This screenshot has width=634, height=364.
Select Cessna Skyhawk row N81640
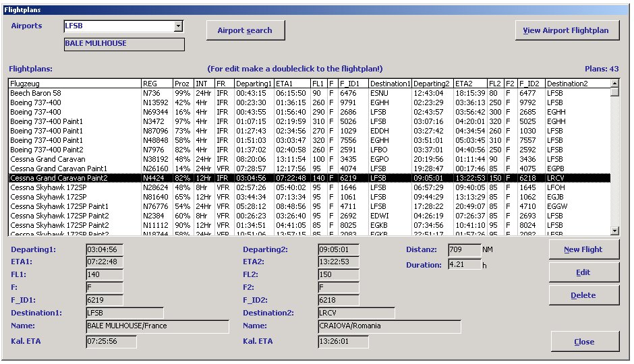tap(310, 197)
